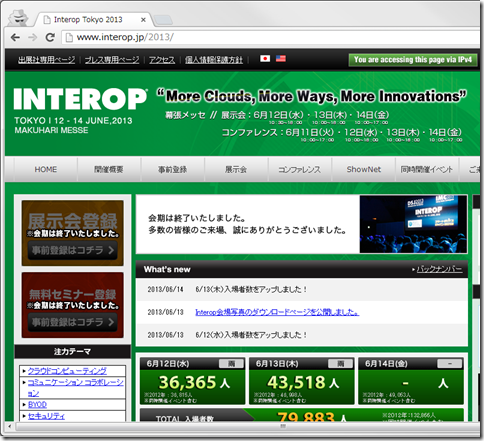Open 事前登録 navigation item
Viewport: 484px width, 441px height.
coord(173,169)
